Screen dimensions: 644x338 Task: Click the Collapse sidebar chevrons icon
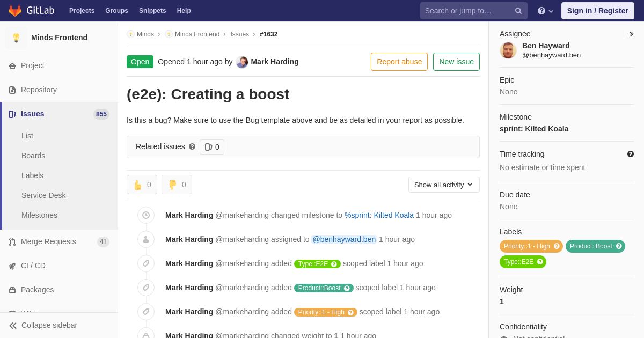pyautogui.click(x=13, y=326)
